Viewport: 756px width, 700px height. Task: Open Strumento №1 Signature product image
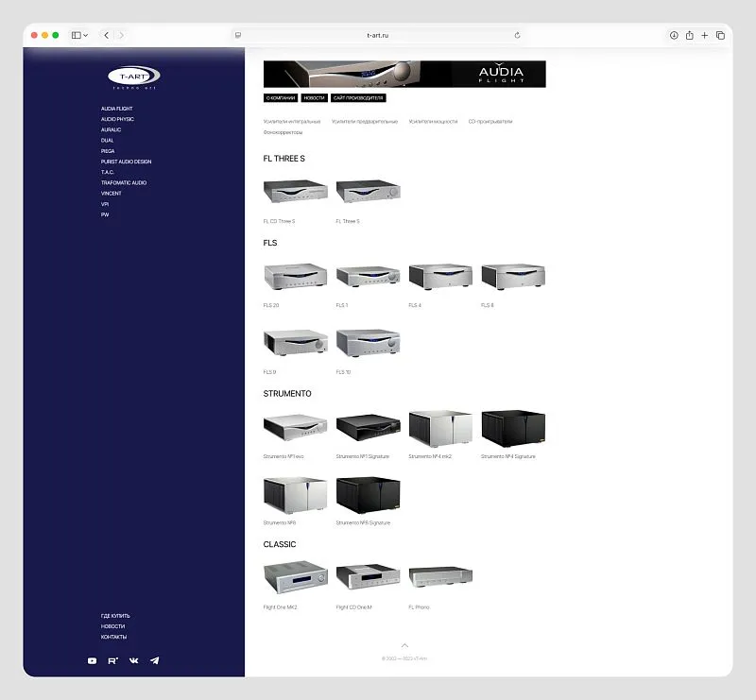369,427
